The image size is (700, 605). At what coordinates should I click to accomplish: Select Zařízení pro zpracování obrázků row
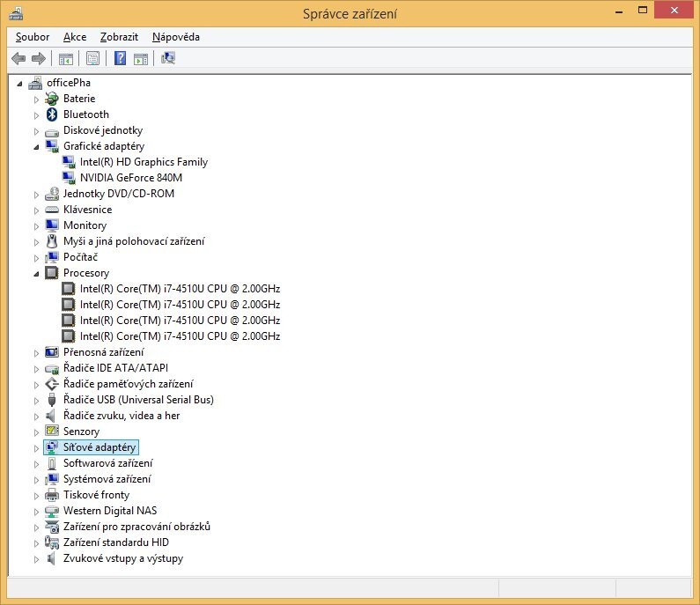click(136, 527)
